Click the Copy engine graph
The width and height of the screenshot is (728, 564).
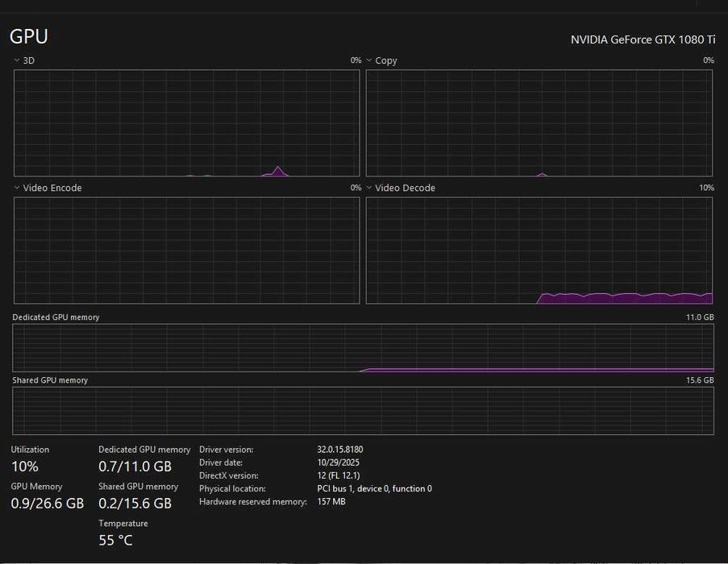pyautogui.click(x=539, y=123)
